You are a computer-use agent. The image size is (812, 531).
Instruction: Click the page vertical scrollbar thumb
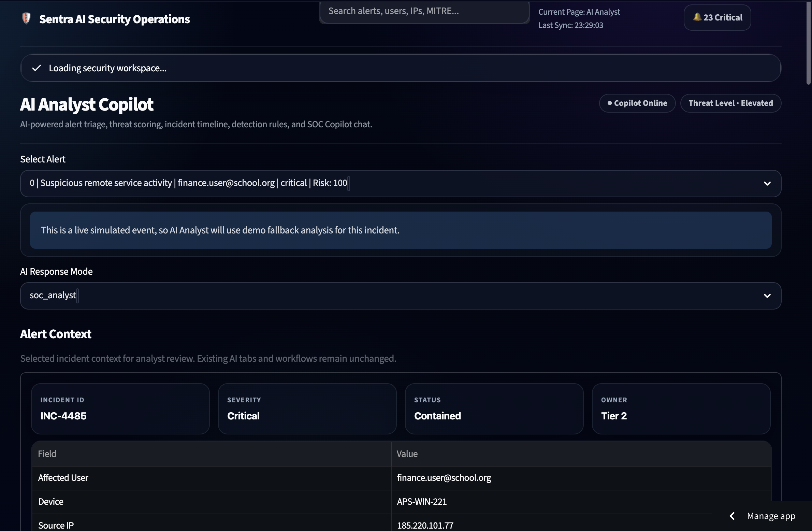pos(808,43)
